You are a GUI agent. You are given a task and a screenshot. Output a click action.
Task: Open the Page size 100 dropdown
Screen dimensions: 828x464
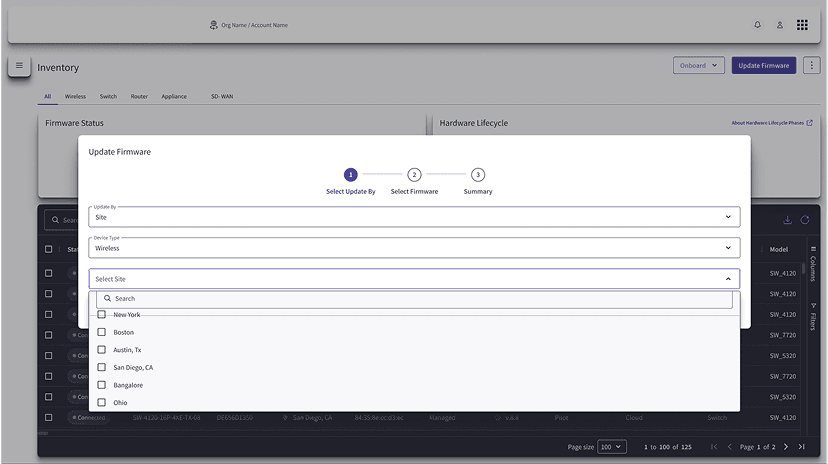[x=611, y=447]
